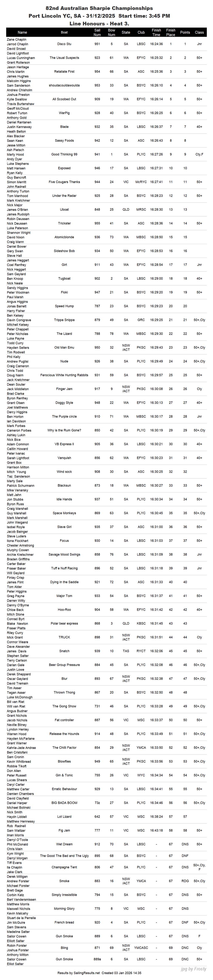Click the "jpg by Frosty" watermark
Image resolution: width=213 pixels, height=980 pixels.
pos(194,969)
